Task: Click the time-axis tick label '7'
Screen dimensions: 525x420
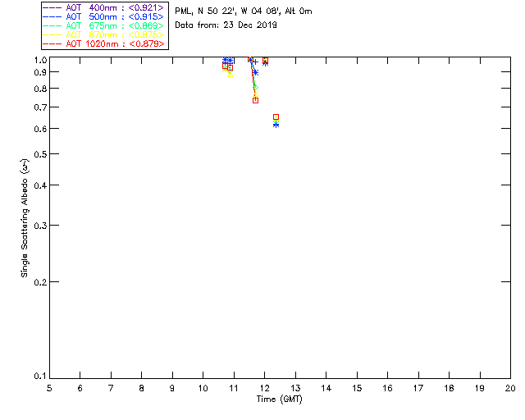Action: tap(111, 388)
